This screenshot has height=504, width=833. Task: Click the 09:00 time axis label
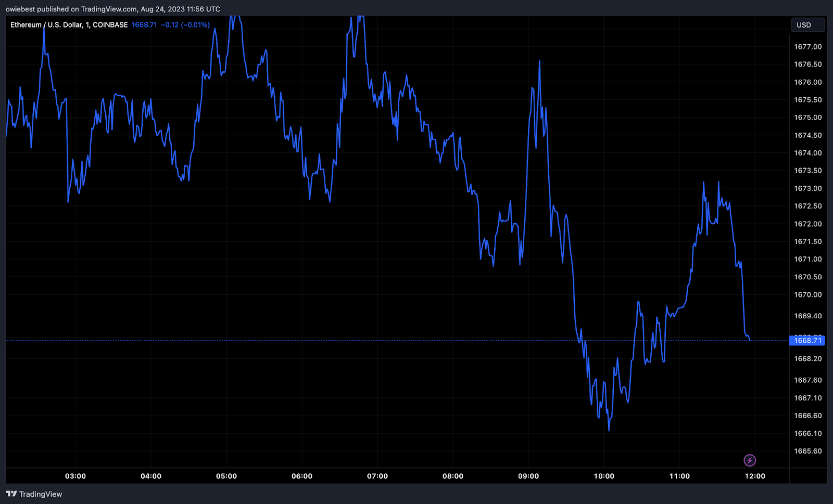click(x=528, y=476)
